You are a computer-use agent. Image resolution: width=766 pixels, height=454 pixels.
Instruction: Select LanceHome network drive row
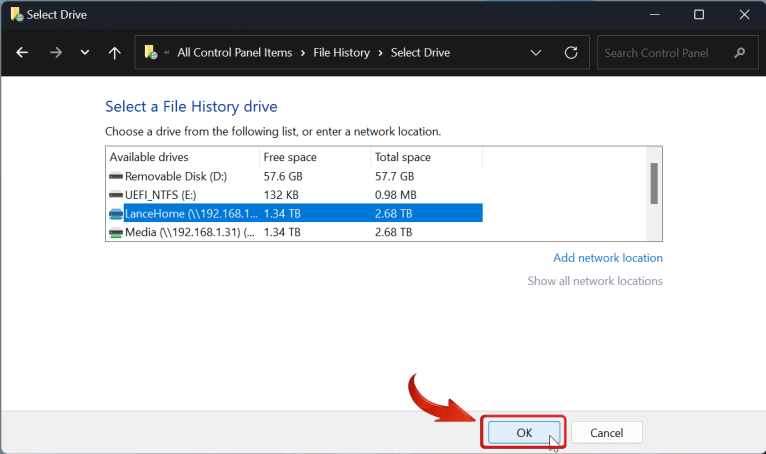(294, 213)
